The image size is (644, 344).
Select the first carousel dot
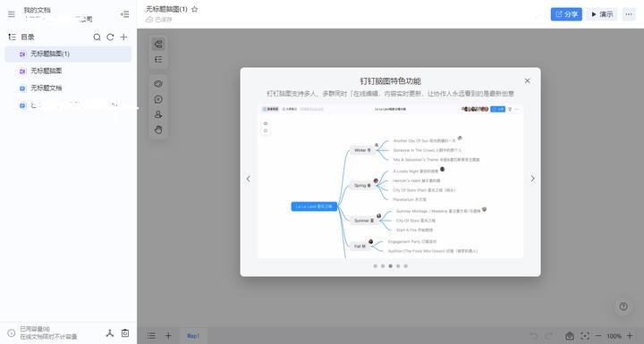point(375,266)
